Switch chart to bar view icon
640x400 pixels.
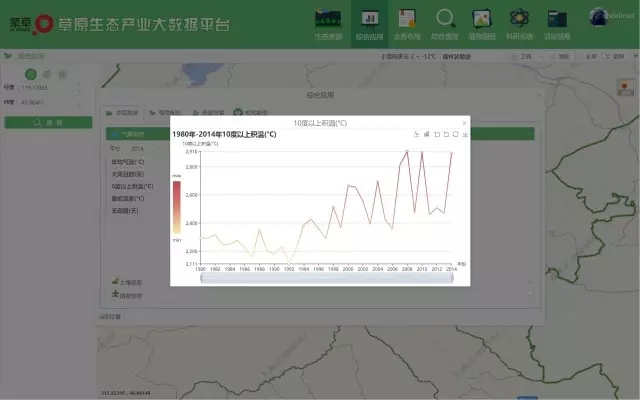426,133
